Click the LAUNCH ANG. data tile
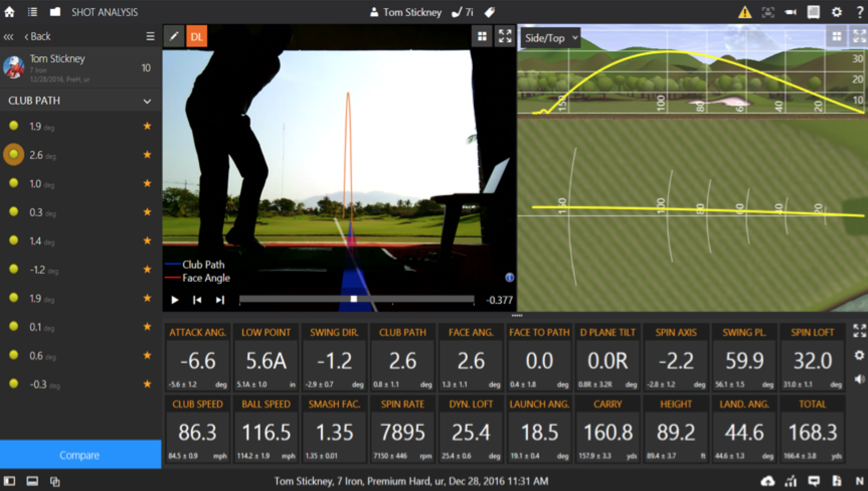868x491 pixels. click(x=539, y=429)
